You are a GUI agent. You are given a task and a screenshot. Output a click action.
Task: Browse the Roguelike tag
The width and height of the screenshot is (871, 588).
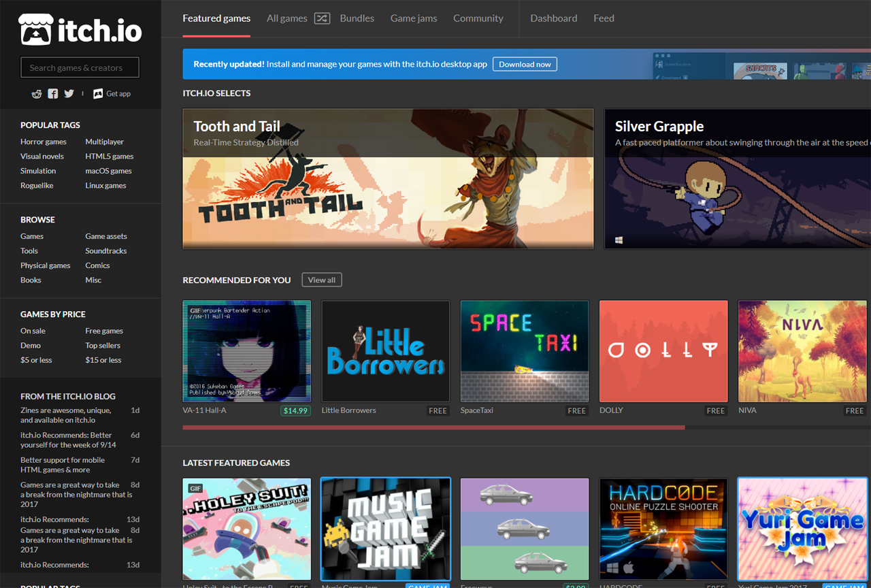click(x=37, y=185)
